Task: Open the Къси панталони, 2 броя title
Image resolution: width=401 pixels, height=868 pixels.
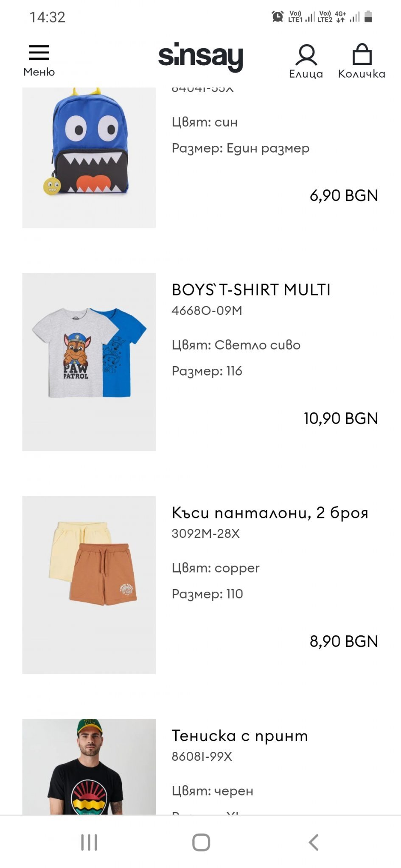Action: tap(270, 513)
